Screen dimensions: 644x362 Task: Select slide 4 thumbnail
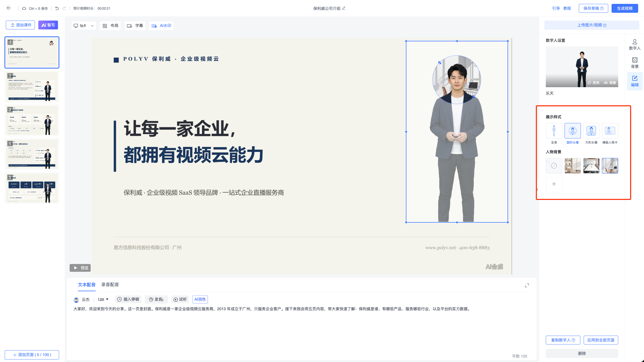[32, 154]
